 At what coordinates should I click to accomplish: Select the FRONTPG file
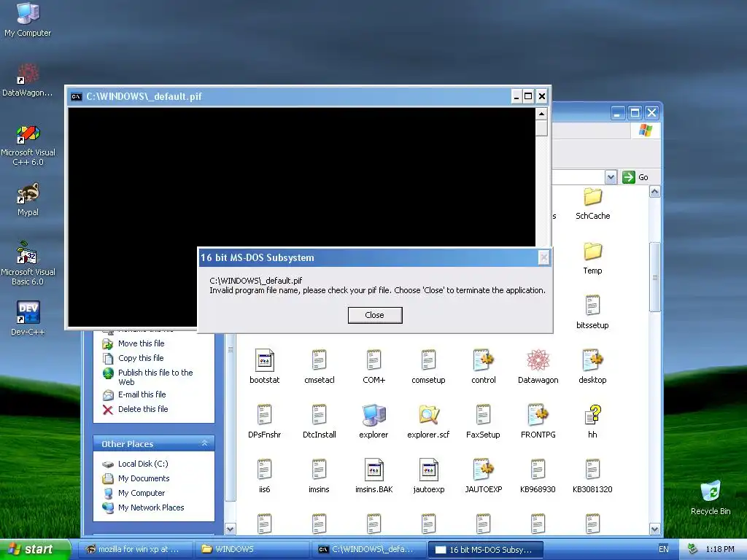click(x=538, y=421)
